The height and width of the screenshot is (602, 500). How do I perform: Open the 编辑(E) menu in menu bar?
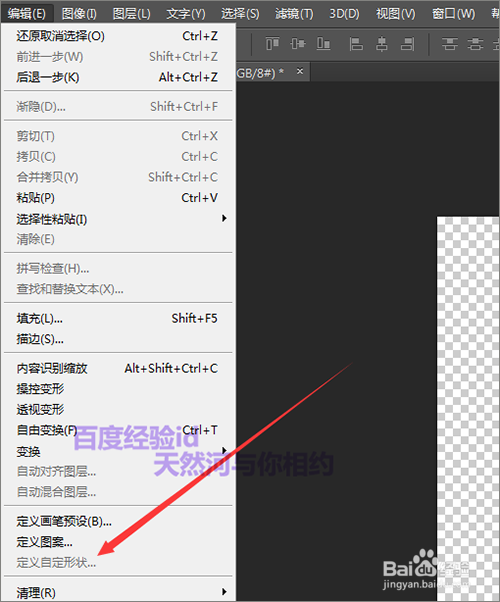tap(26, 14)
